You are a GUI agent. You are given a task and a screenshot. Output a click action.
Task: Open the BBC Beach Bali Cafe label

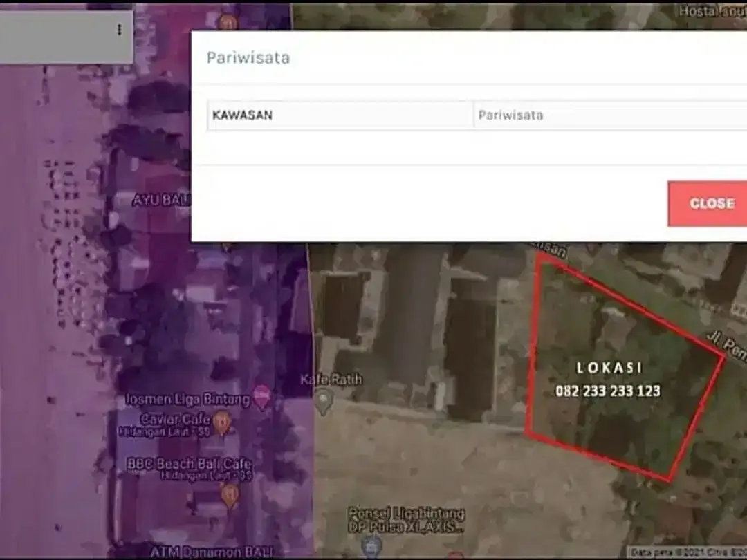point(190,463)
